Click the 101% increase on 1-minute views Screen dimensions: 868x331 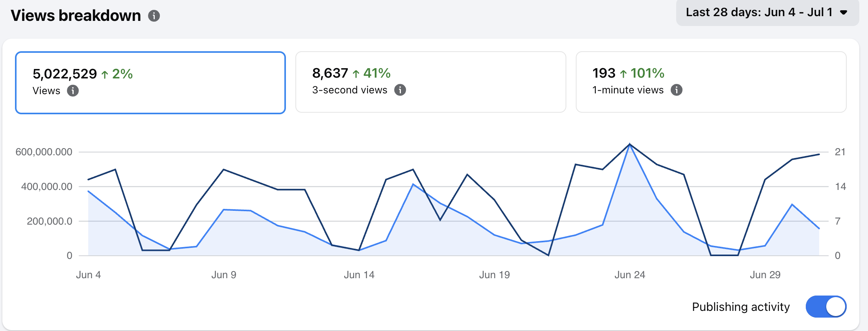point(642,73)
